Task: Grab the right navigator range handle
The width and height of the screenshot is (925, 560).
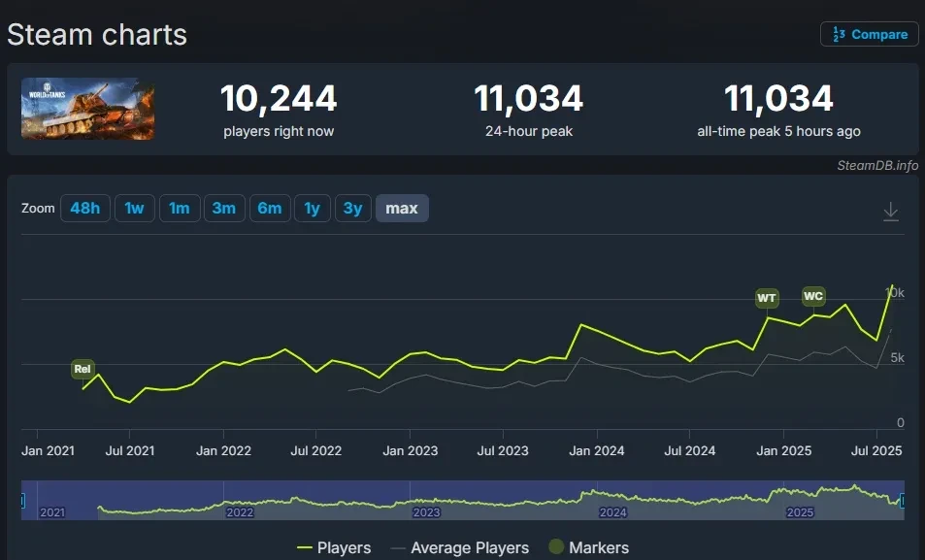Action: (x=902, y=501)
